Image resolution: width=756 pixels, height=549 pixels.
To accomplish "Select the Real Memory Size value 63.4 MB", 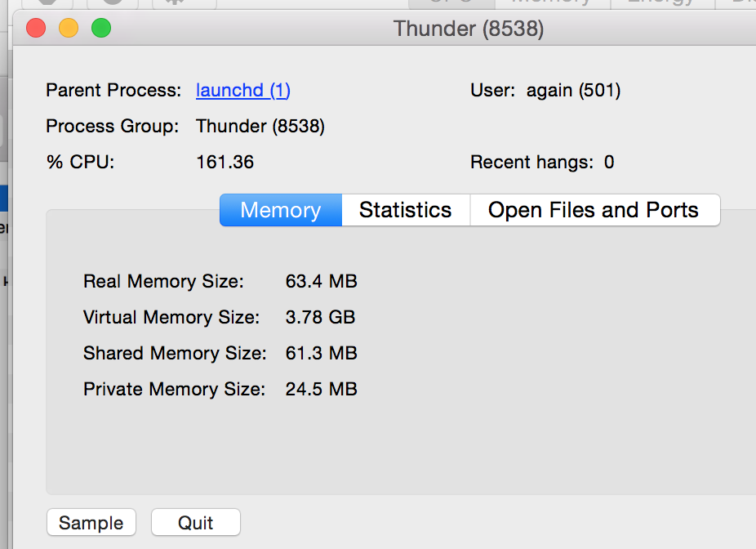I will pos(321,281).
